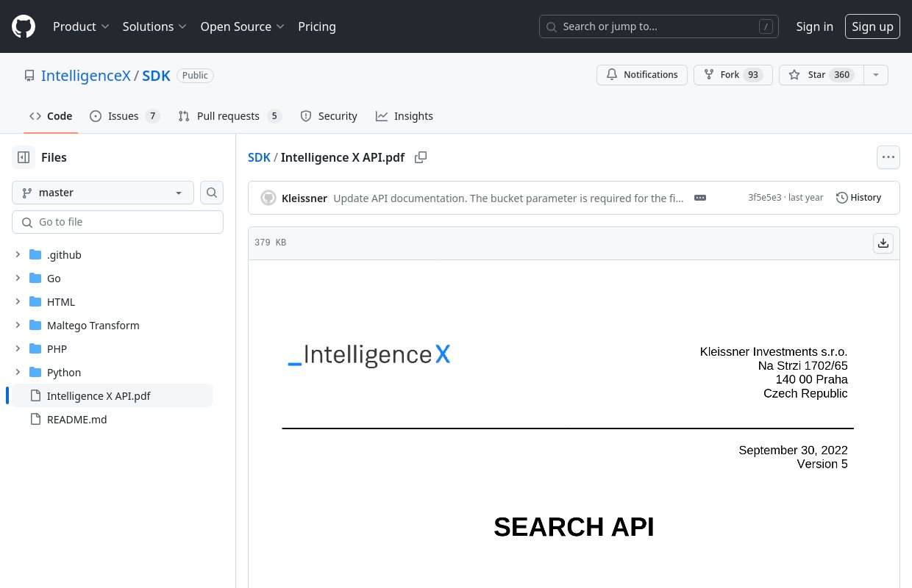
Task: Expand the HTML folder chevron
Action: pos(18,302)
